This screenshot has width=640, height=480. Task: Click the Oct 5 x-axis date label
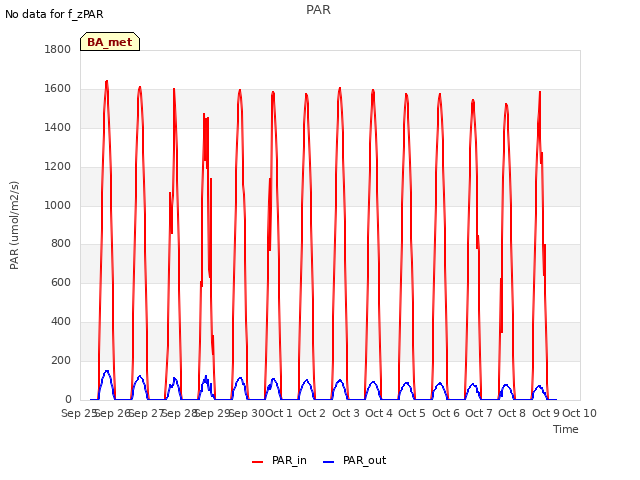coord(412,413)
